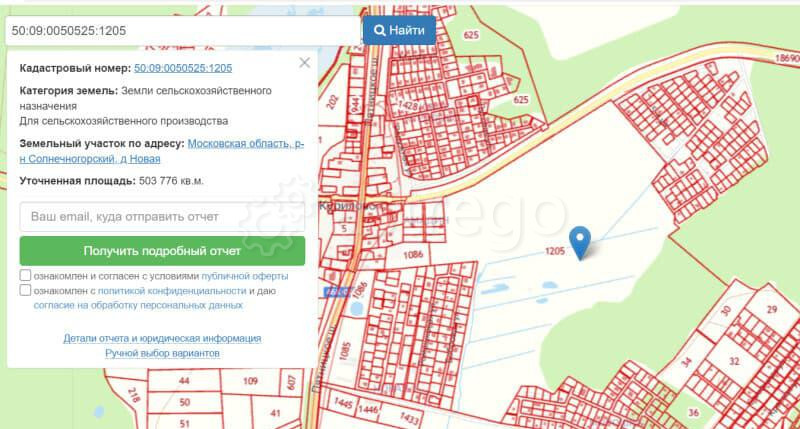Check the публичной оферты agreement checkbox

[x=25, y=275]
